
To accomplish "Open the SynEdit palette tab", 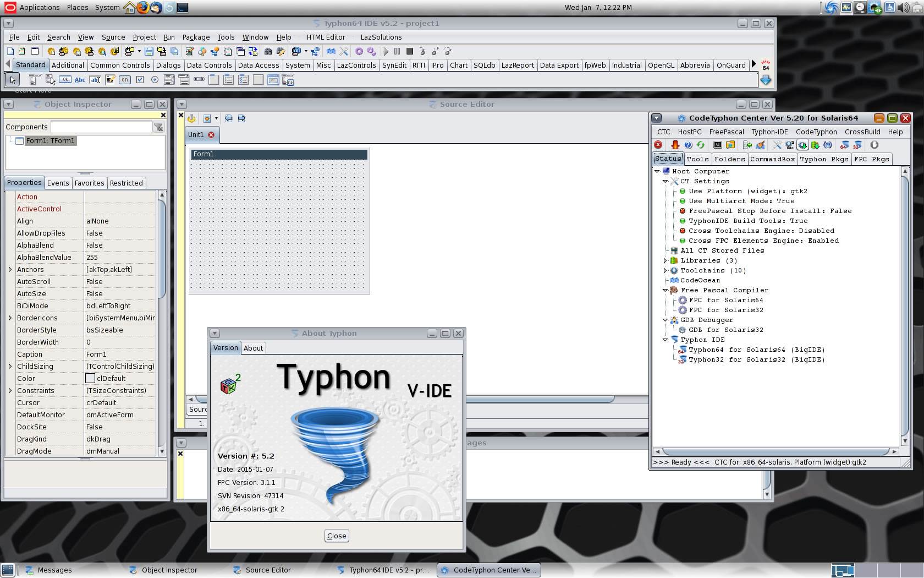I will (394, 65).
